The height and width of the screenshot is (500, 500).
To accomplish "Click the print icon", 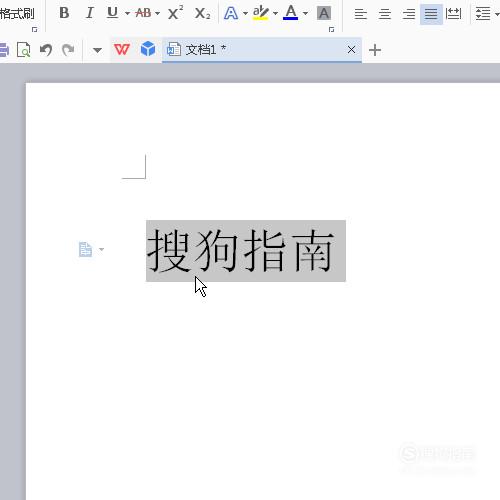I will pyautogui.click(x=4, y=50).
